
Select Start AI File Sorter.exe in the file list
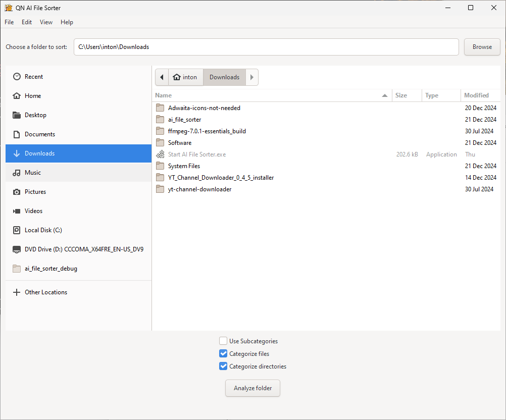pyautogui.click(x=197, y=154)
